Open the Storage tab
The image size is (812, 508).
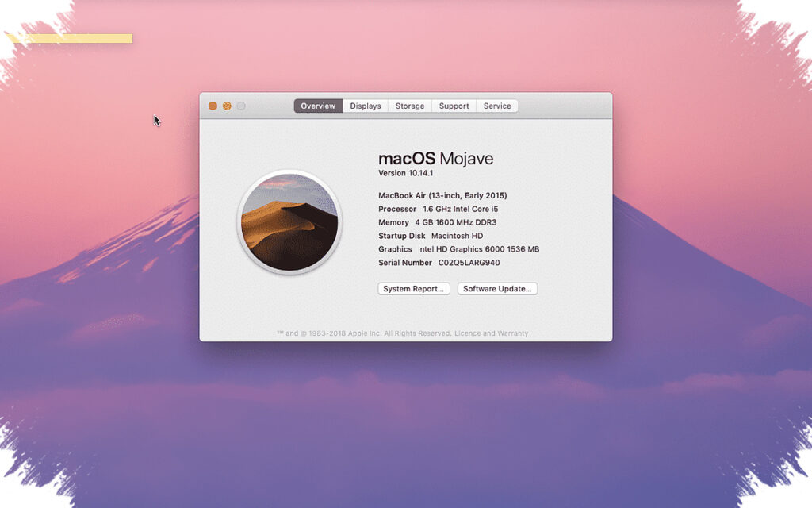410,106
